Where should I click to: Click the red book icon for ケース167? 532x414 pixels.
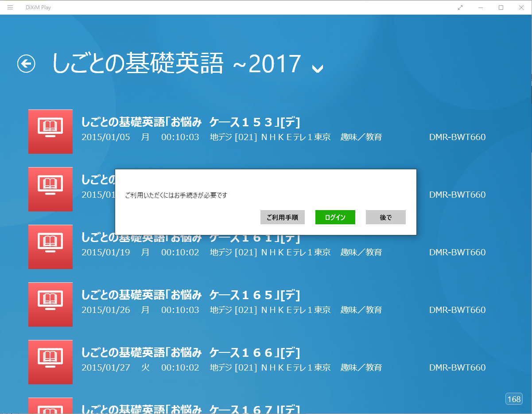coord(50,406)
